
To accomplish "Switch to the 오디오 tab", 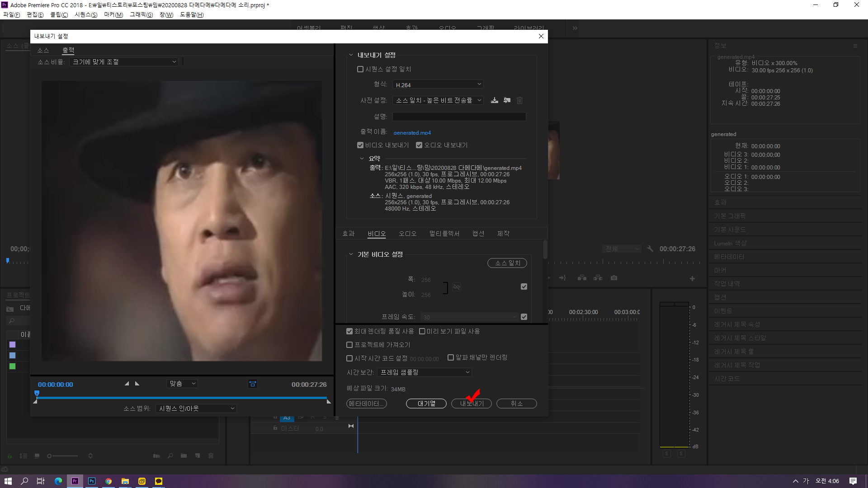I will tap(407, 234).
